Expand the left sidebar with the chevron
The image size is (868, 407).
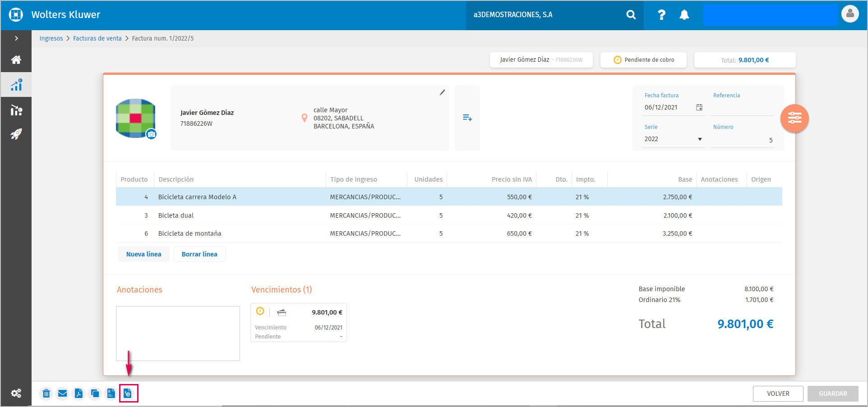pyautogui.click(x=16, y=38)
